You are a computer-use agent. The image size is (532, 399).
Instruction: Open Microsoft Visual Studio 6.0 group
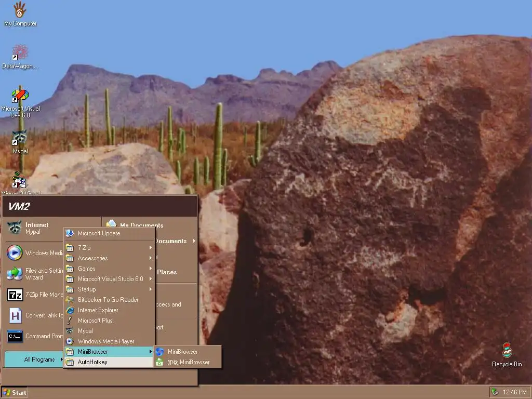[x=109, y=279]
